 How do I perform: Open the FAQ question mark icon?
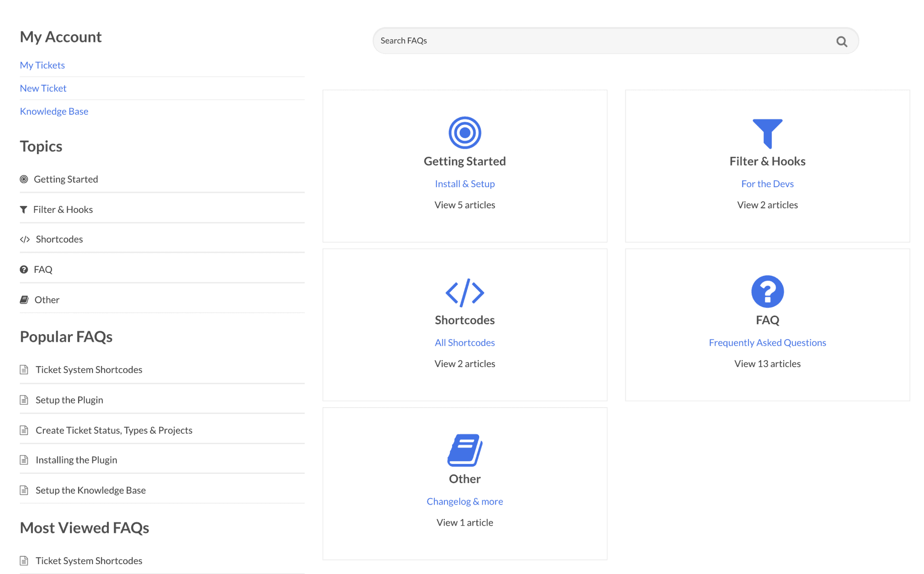click(767, 292)
